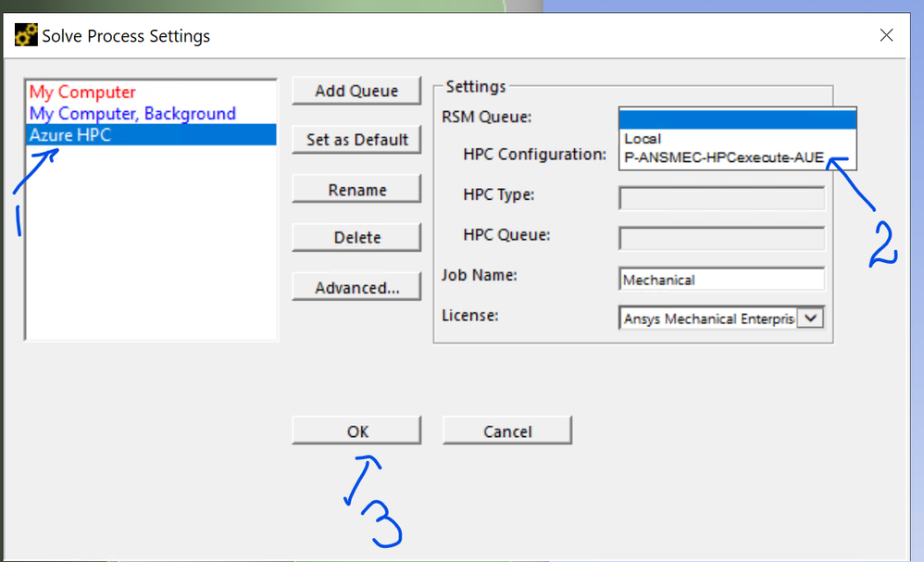The image size is (924, 562).
Task: Open Advanced settings
Action: click(x=356, y=287)
